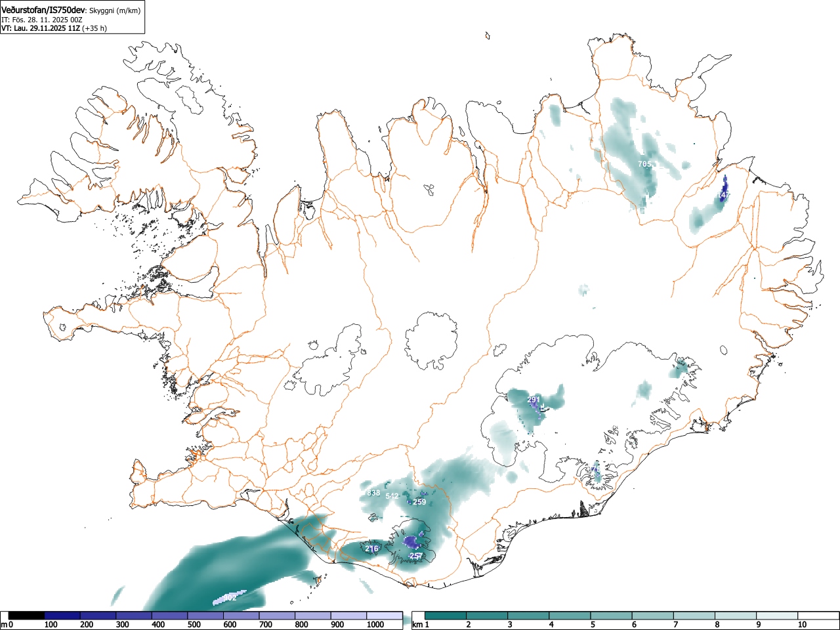
Task: Click the Veðurstofan/IS750dev title text
Action: (x=44, y=10)
